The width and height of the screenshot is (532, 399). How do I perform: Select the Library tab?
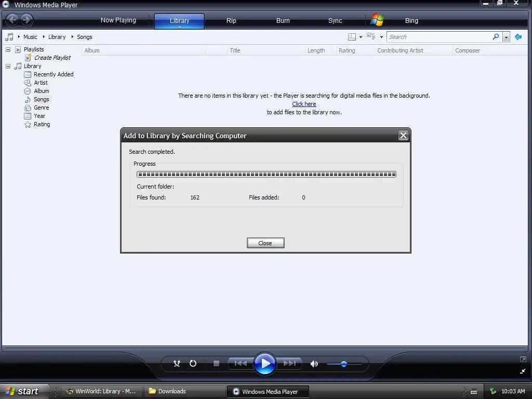[179, 20]
